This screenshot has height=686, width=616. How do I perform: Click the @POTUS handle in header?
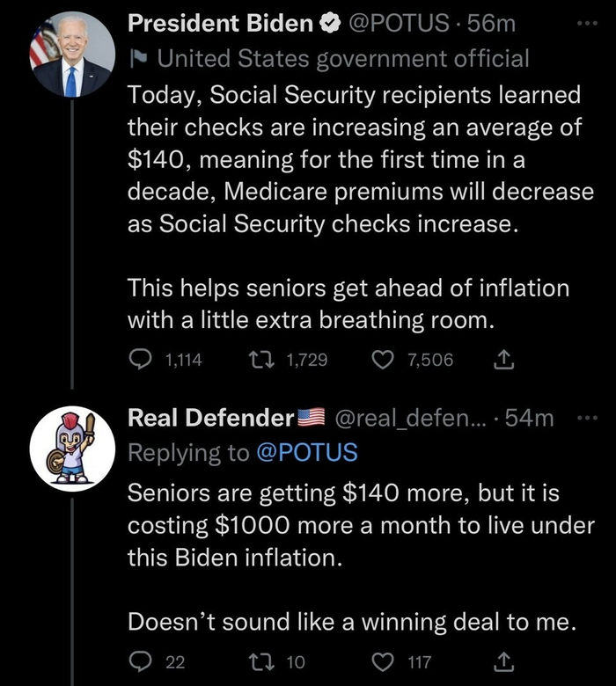[401, 25]
